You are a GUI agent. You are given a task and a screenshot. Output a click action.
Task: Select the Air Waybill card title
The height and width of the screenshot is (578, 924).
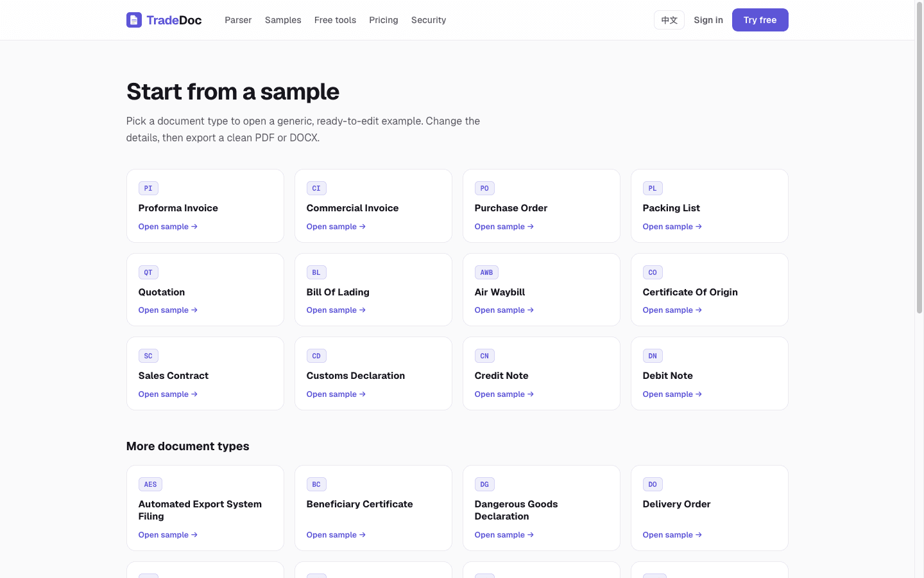500,292
